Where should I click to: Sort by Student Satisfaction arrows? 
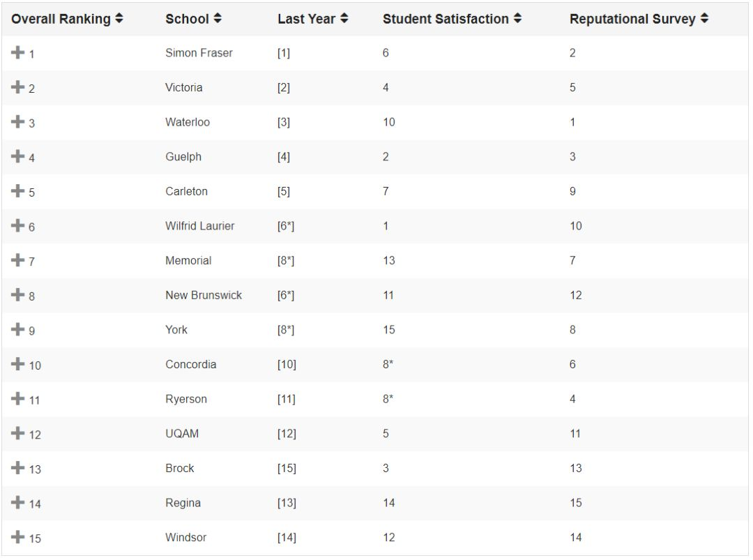[517, 20]
